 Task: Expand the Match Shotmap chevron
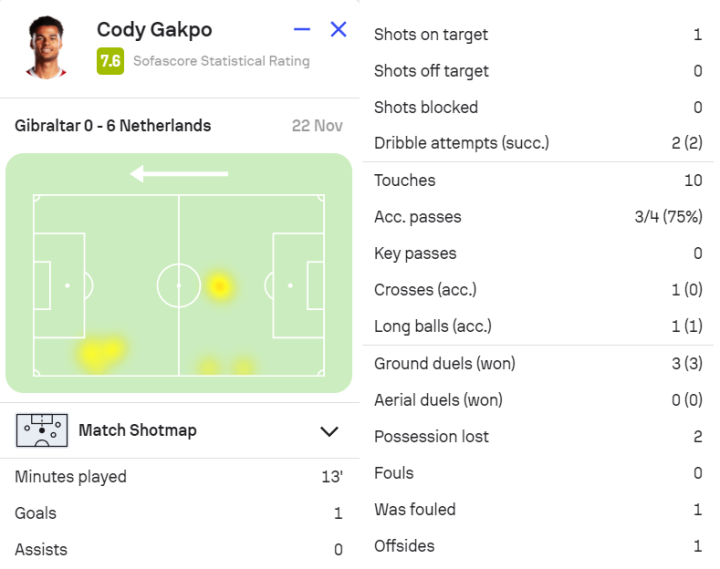tap(329, 431)
